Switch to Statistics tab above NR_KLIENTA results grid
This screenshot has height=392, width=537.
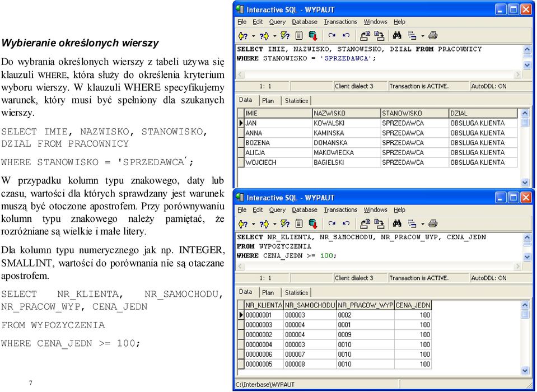click(x=296, y=293)
